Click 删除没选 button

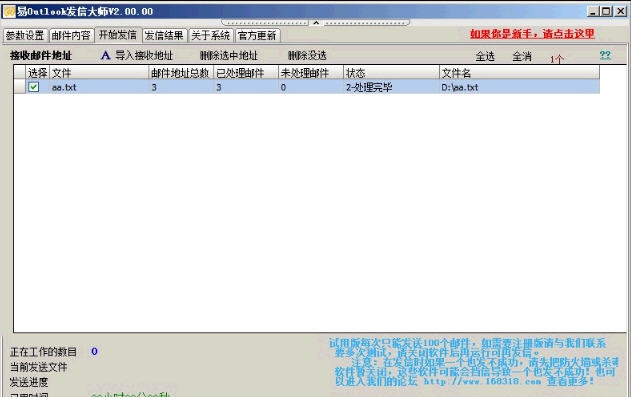point(307,56)
